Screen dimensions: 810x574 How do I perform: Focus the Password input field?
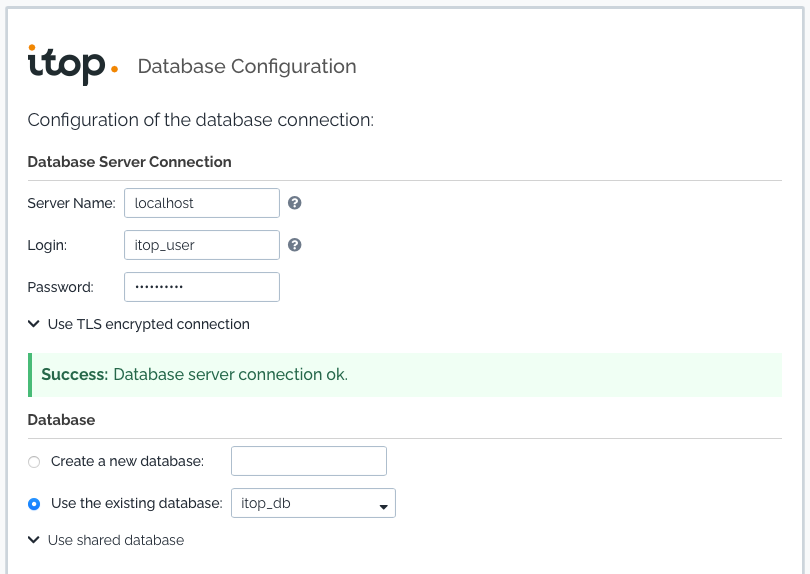[x=202, y=287]
